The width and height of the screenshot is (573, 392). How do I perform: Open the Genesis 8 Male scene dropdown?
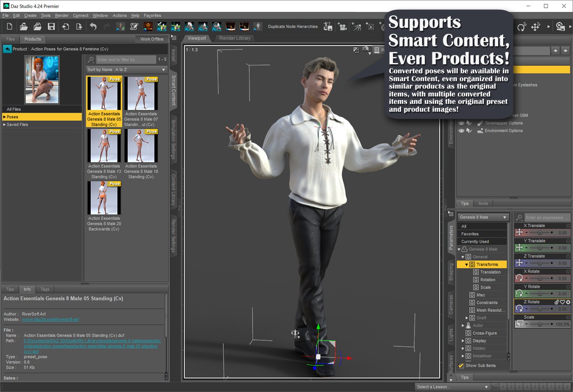pyautogui.click(x=482, y=217)
